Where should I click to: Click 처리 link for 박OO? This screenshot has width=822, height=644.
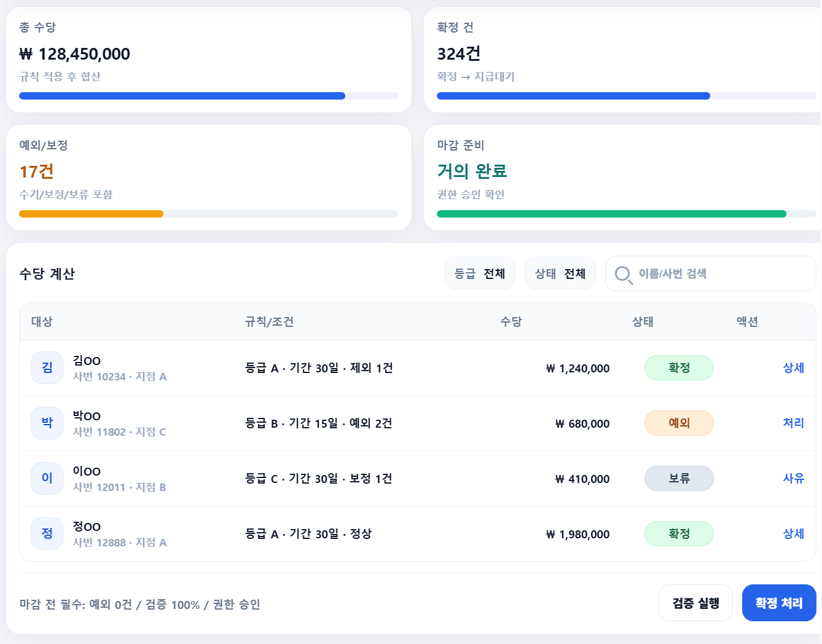click(x=794, y=423)
